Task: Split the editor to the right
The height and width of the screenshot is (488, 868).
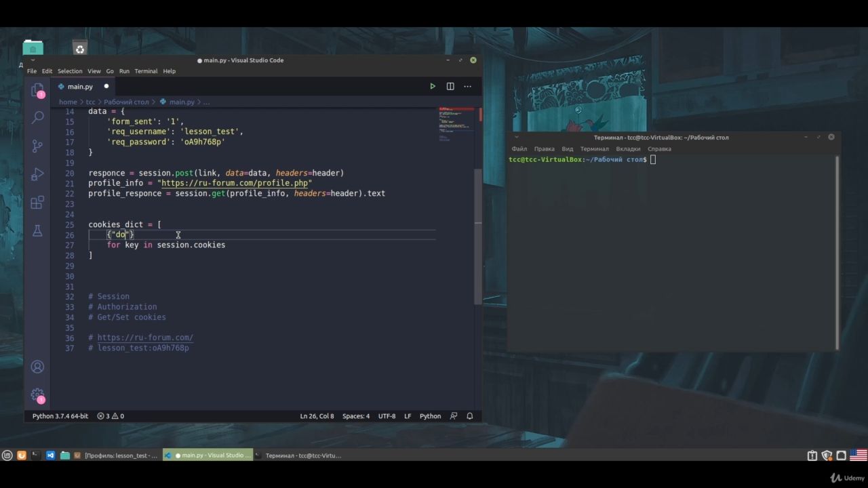Action: click(x=450, y=86)
